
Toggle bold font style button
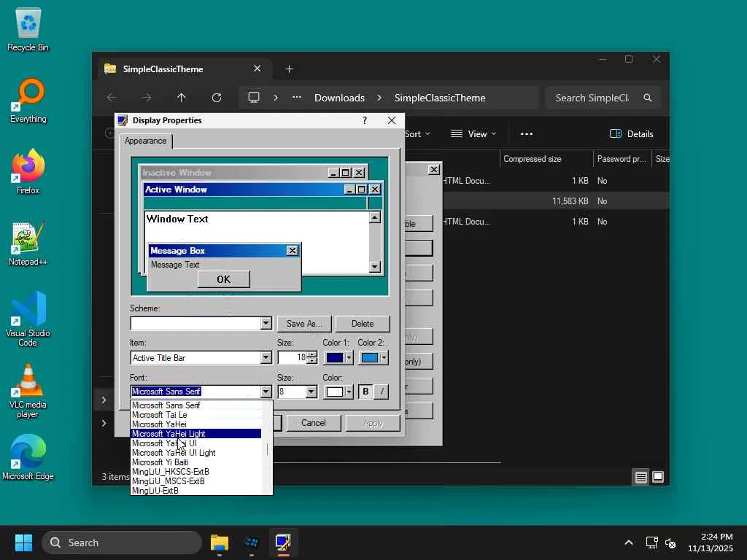365,392
